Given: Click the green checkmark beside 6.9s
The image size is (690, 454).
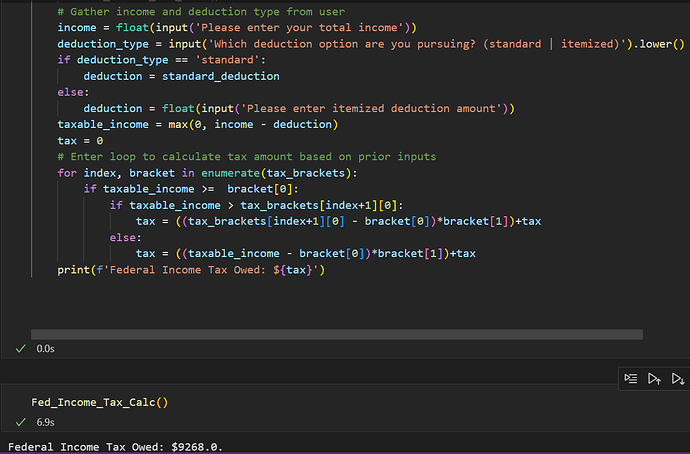Looking at the screenshot, I should coord(20,422).
